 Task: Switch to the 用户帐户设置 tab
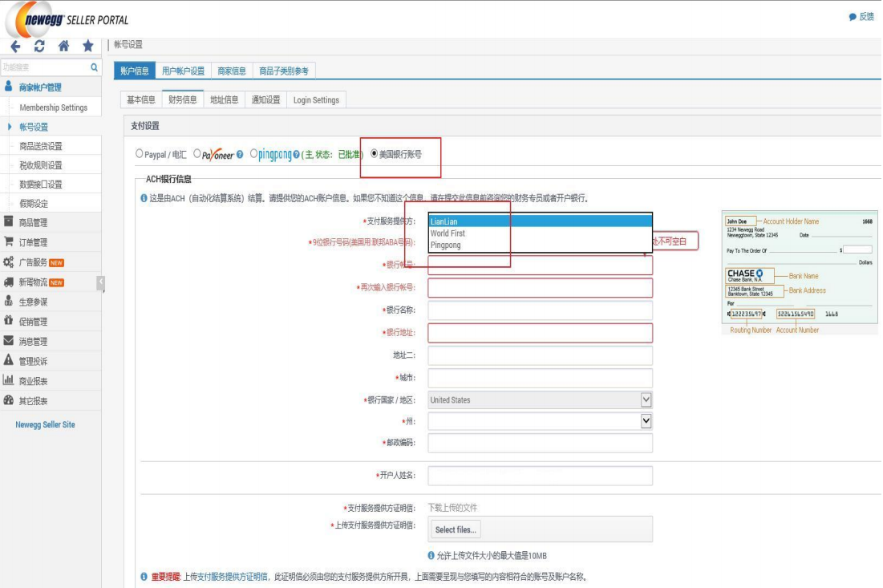pos(183,71)
